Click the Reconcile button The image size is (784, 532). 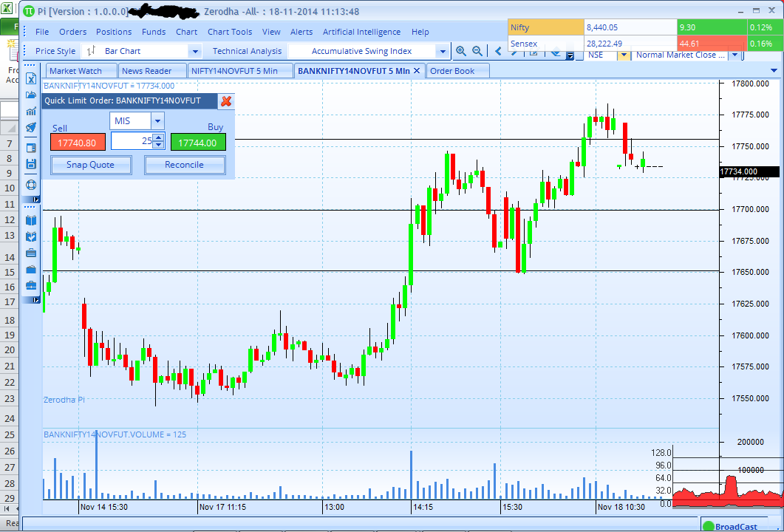tap(185, 165)
